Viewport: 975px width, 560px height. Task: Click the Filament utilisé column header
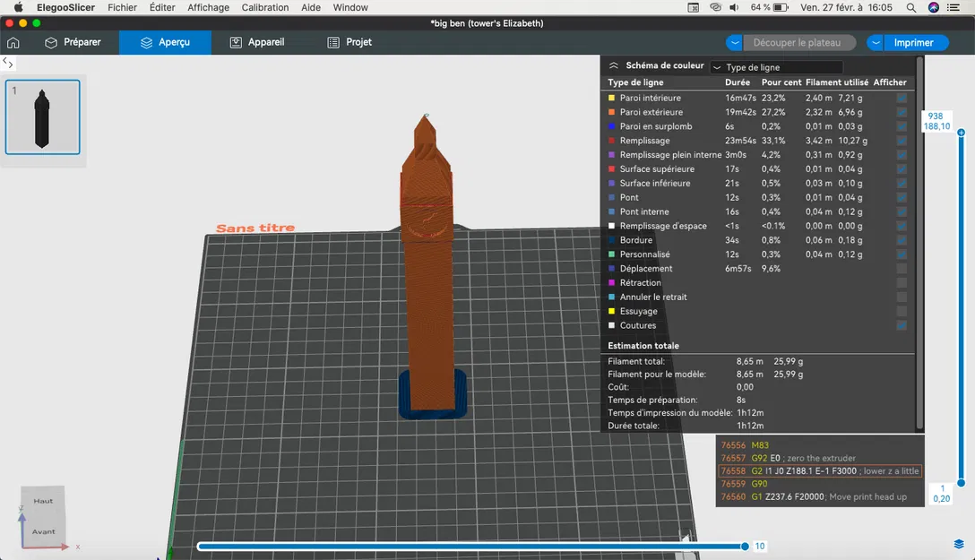tap(836, 82)
